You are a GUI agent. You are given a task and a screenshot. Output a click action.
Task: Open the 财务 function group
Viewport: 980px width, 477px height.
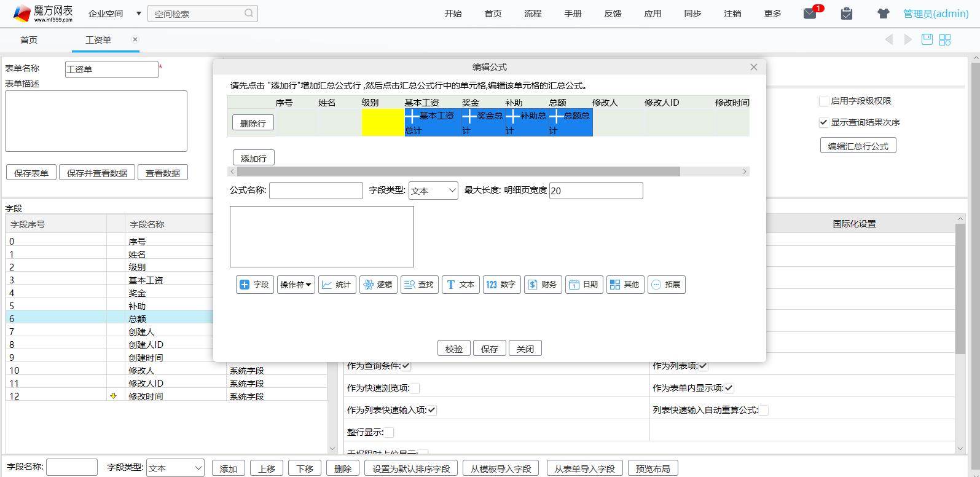point(543,285)
